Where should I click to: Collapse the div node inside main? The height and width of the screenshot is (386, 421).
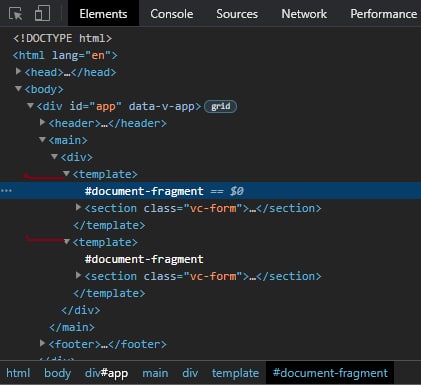click(x=54, y=157)
